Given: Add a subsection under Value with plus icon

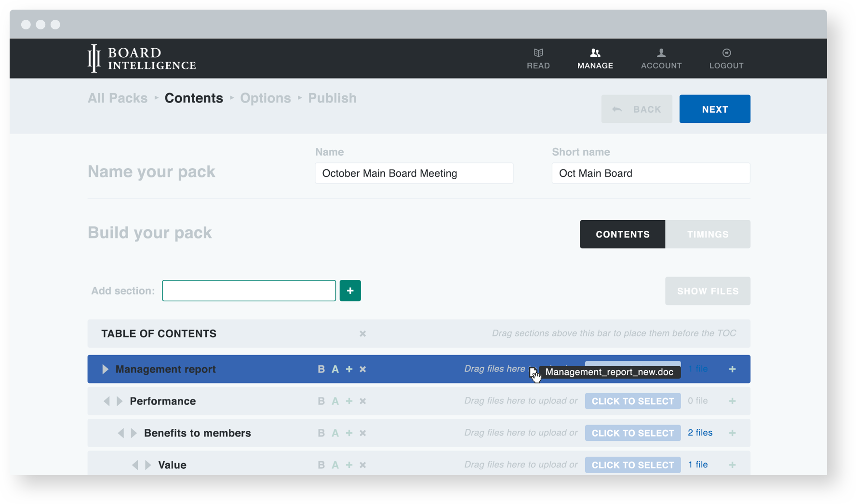Looking at the screenshot, I should click(349, 464).
